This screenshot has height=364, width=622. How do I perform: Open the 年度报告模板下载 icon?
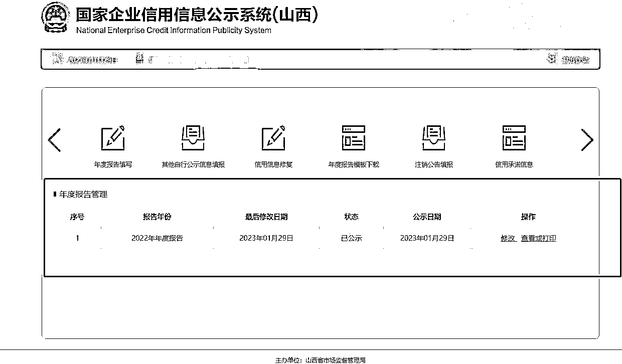354,138
